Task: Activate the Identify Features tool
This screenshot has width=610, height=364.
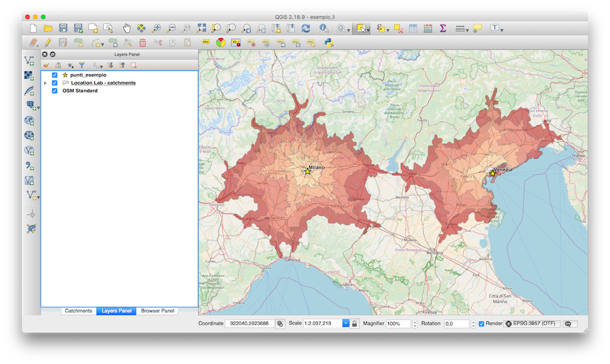Action: (323, 28)
